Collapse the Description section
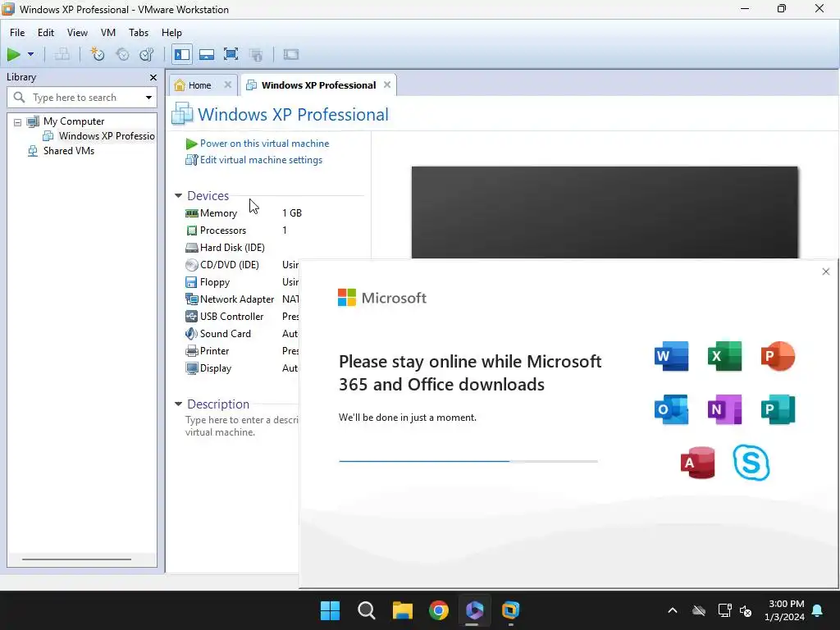This screenshot has width=840, height=630. tap(178, 404)
